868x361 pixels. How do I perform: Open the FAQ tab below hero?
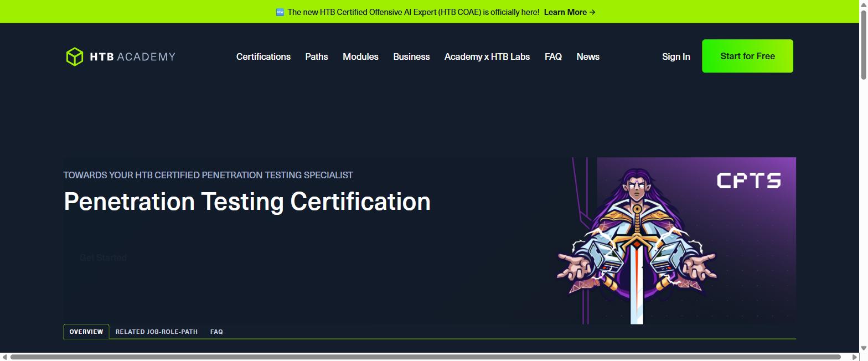coord(216,332)
